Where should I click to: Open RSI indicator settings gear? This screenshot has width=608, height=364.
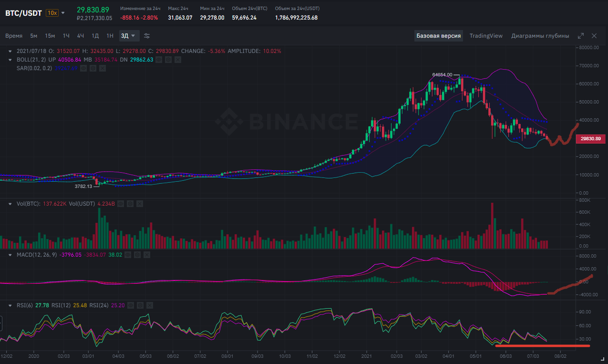pos(140,305)
